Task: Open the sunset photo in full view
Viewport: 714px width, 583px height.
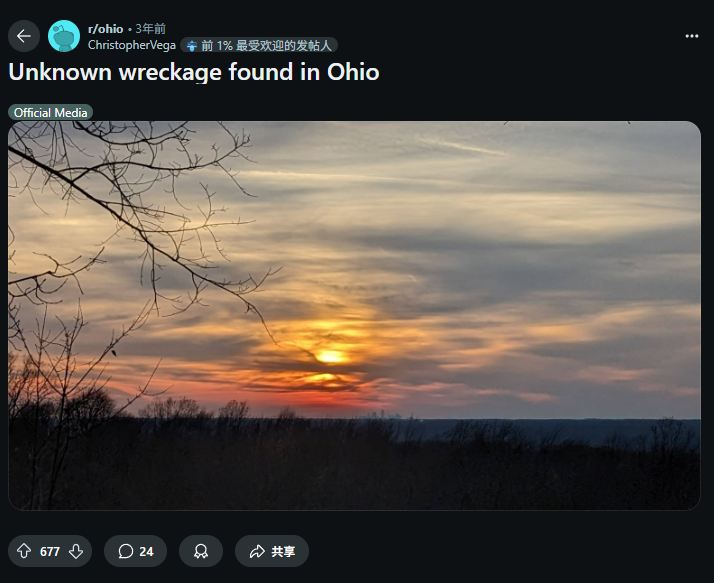Action: [354, 315]
